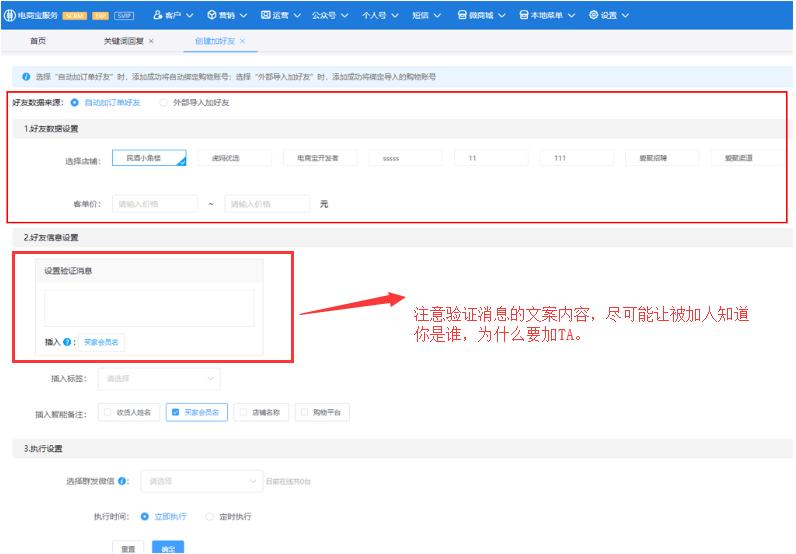The height and width of the screenshot is (554, 796).
Task: Select the shop labeled 11
Action: click(x=491, y=158)
